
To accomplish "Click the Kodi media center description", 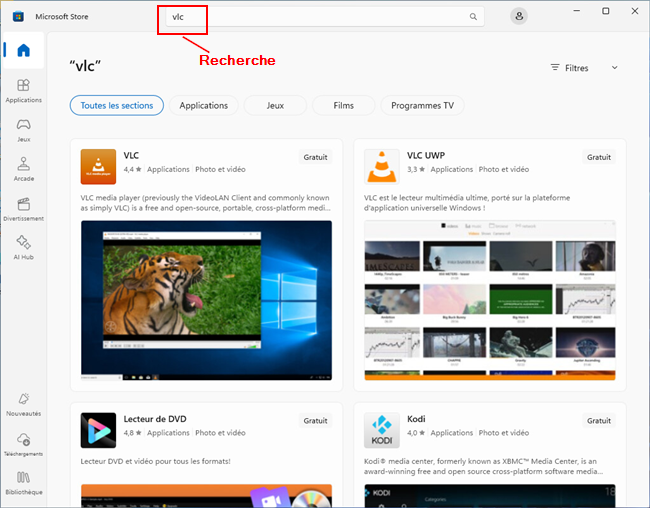I will tap(483, 466).
